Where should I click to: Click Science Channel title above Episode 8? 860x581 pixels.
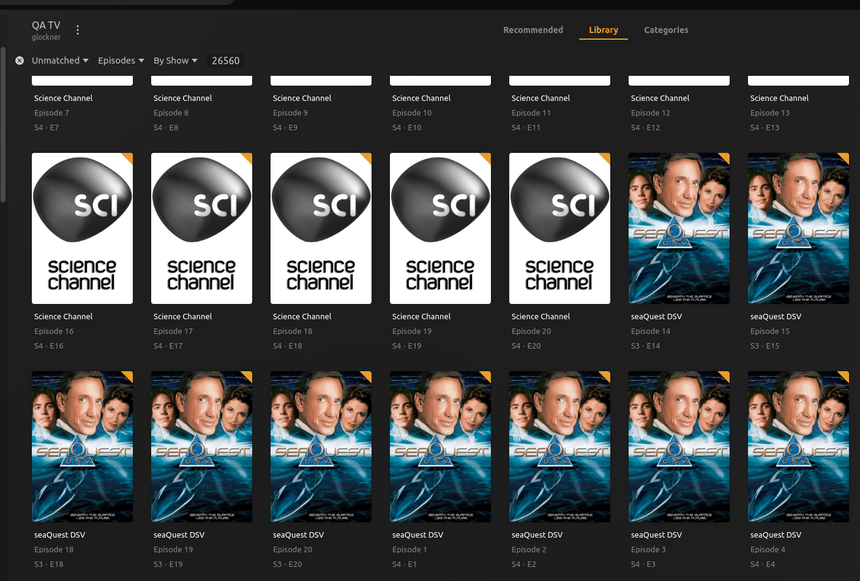tap(183, 98)
